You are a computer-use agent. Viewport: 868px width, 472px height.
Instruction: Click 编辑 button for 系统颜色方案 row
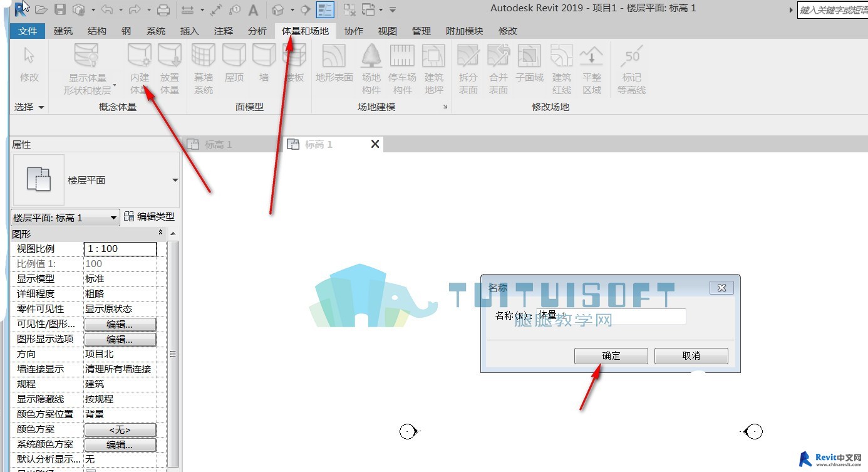[x=120, y=444]
